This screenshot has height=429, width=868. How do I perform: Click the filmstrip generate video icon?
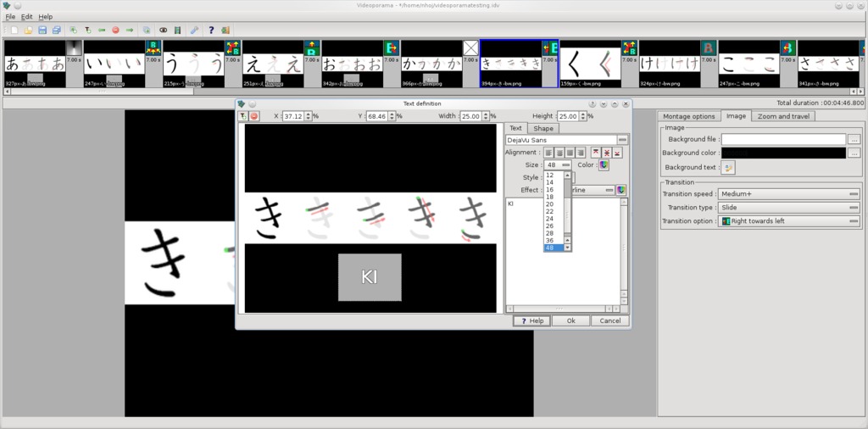(x=177, y=30)
